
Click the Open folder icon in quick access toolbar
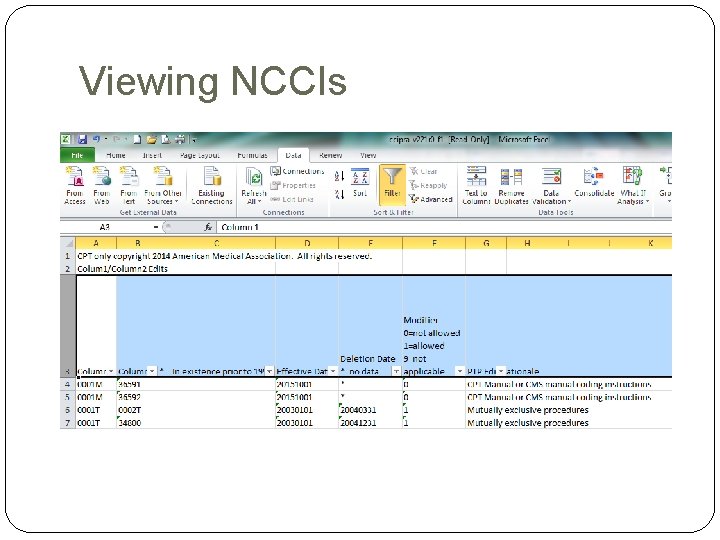tap(152, 139)
